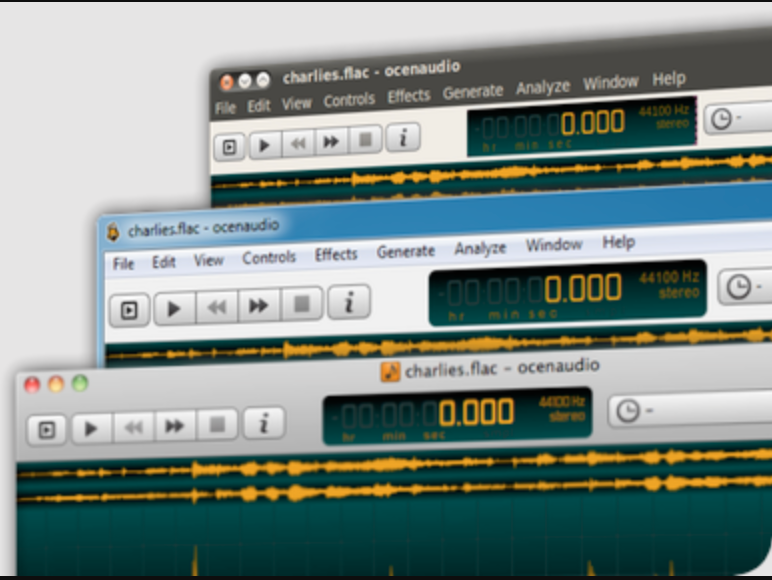Click 44100 Hz stereo label in Ubuntu window
Image resolution: width=772 pixels, height=580 pixels.
(x=664, y=117)
